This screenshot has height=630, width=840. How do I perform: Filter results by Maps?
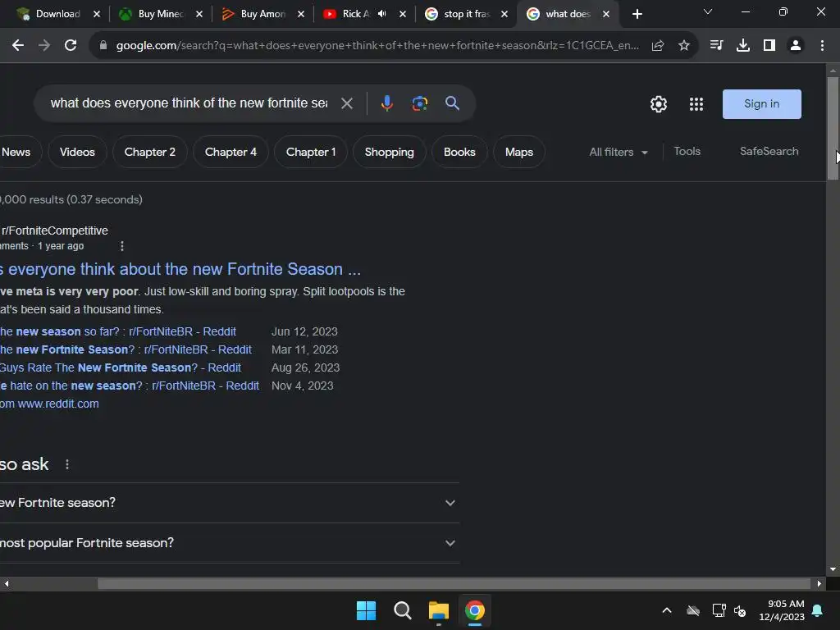tap(519, 152)
